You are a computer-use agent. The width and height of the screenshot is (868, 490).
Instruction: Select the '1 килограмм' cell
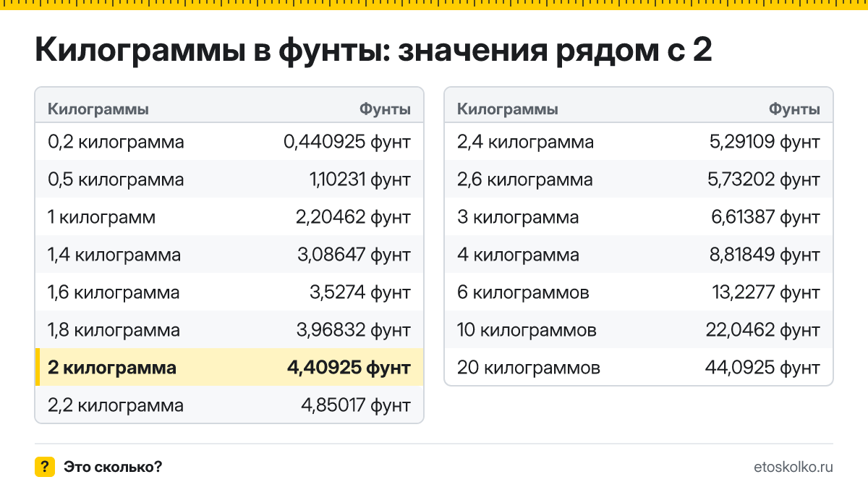(x=101, y=217)
